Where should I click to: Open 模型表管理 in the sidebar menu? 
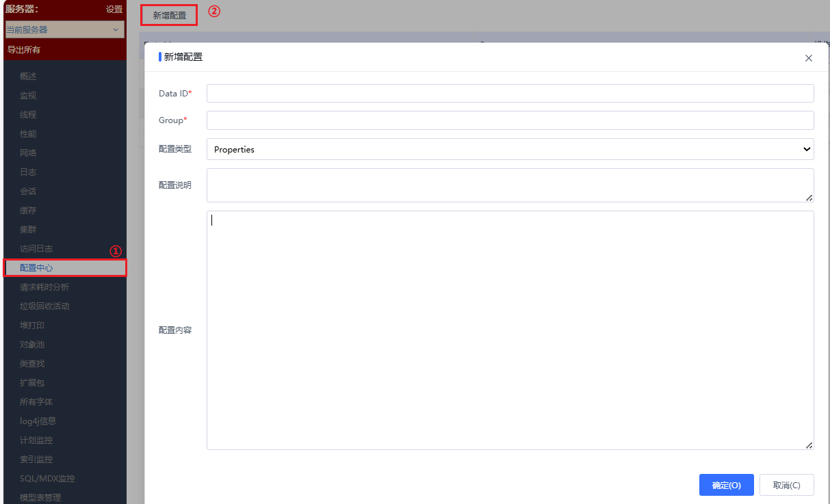coord(40,497)
